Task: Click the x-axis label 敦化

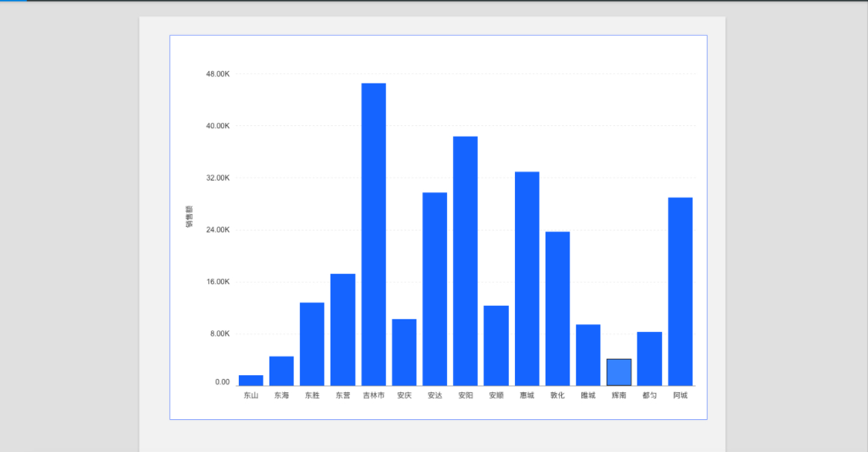Action: tap(558, 395)
